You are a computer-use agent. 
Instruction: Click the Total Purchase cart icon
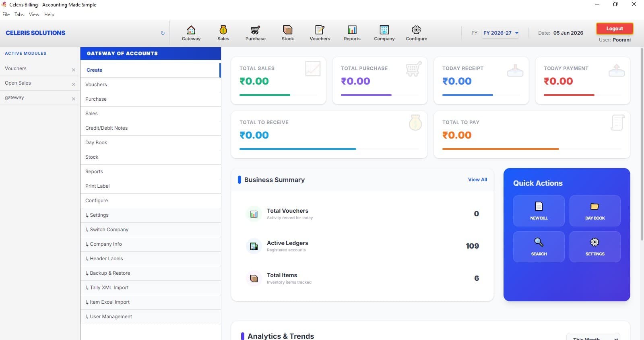pos(414,69)
